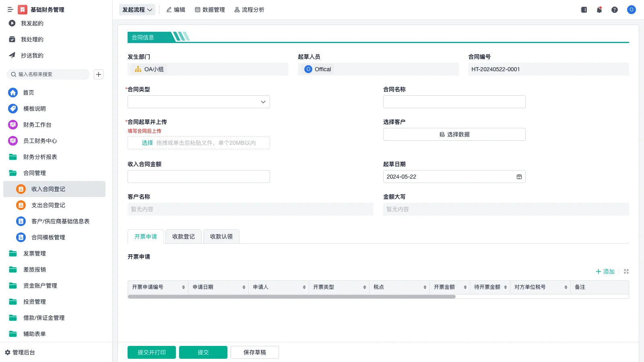The width and height of the screenshot is (644, 362).
Task: Click 添加 to add invoice row
Action: 605,271
